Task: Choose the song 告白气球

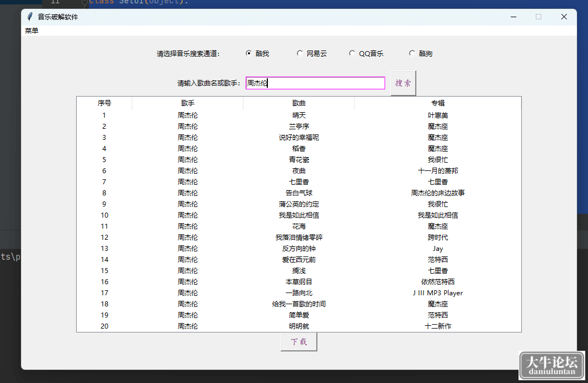Action: tap(299, 193)
